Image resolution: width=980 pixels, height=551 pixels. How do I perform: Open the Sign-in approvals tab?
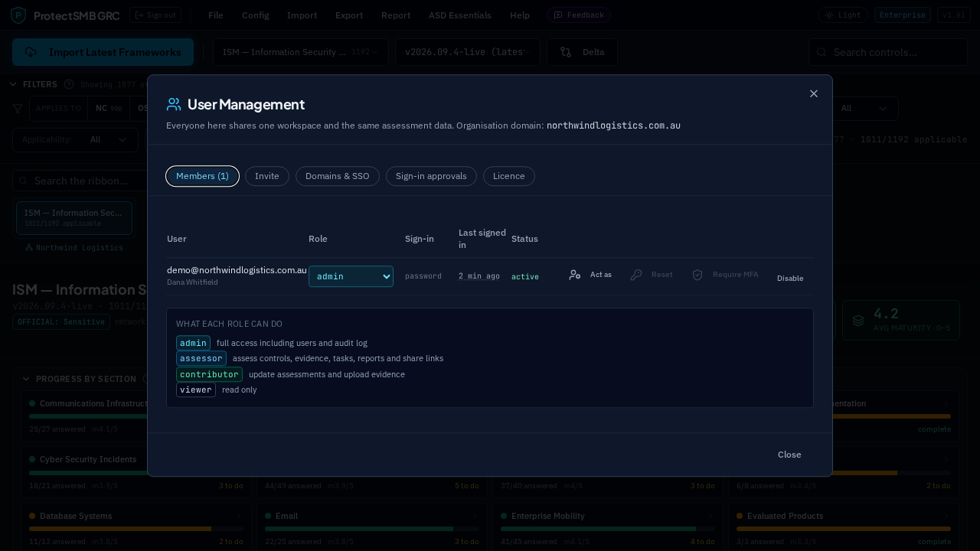431,176
